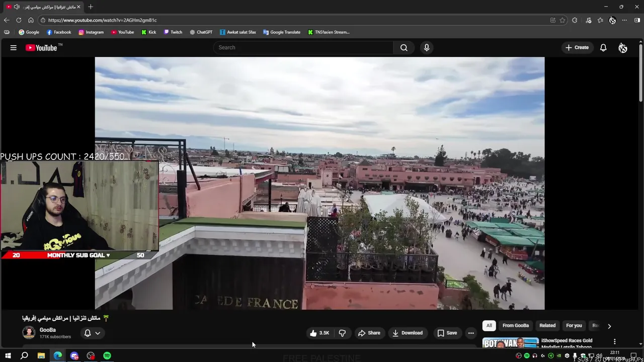Open Twitch bookmark
Image resolution: width=644 pixels, height=362 pixels.
pyautogui.click(x=173, y=32)
